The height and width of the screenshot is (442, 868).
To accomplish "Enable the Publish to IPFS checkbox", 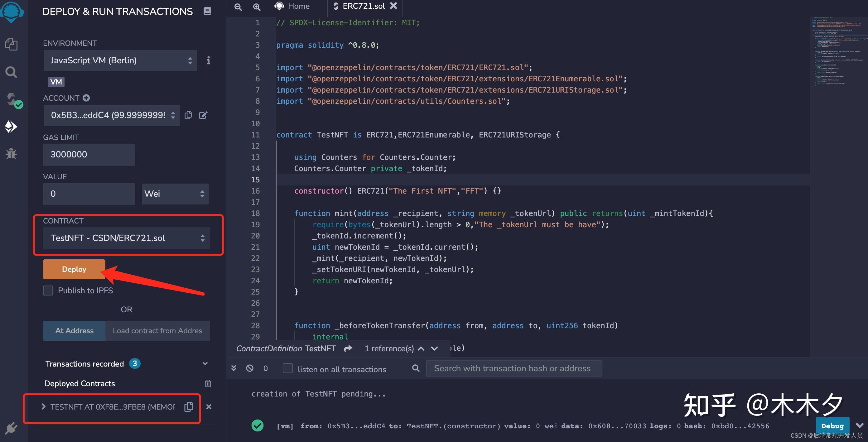I will tap(48, 290).
